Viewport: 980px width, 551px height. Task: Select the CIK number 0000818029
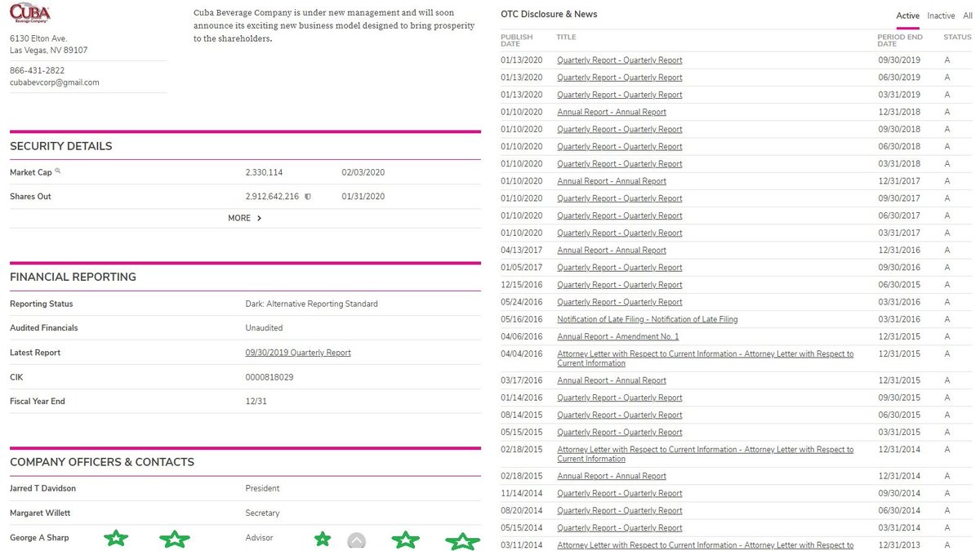click(x=269, y=377)
